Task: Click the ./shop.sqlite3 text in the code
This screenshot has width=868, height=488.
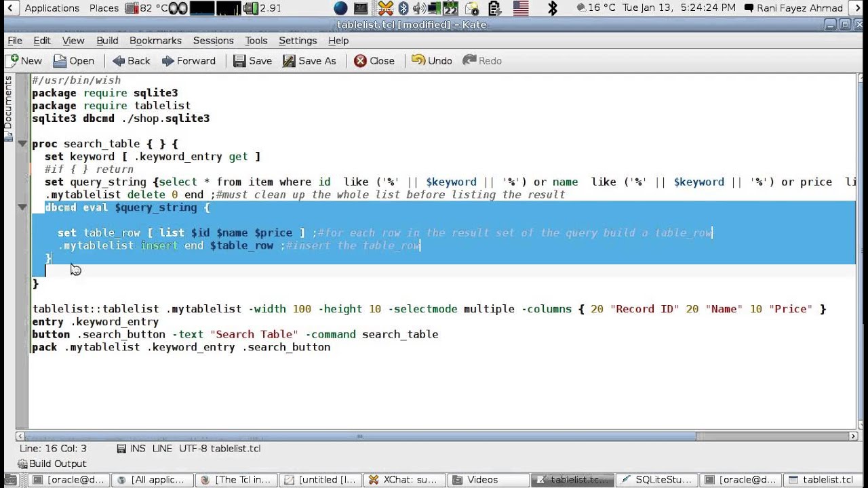Action: 165,118
